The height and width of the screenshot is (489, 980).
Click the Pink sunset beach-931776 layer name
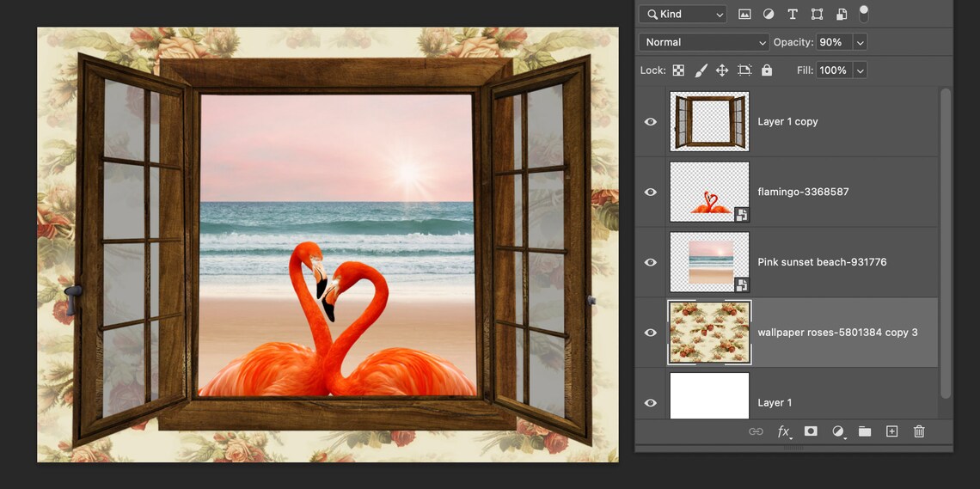(x=822, y=261)
